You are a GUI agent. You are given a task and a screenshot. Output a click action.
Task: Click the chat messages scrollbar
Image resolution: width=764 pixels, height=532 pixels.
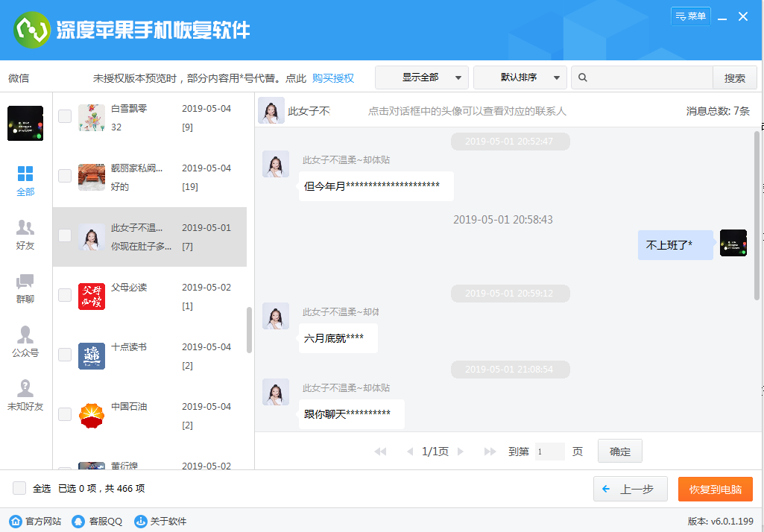tap(757, 216)
